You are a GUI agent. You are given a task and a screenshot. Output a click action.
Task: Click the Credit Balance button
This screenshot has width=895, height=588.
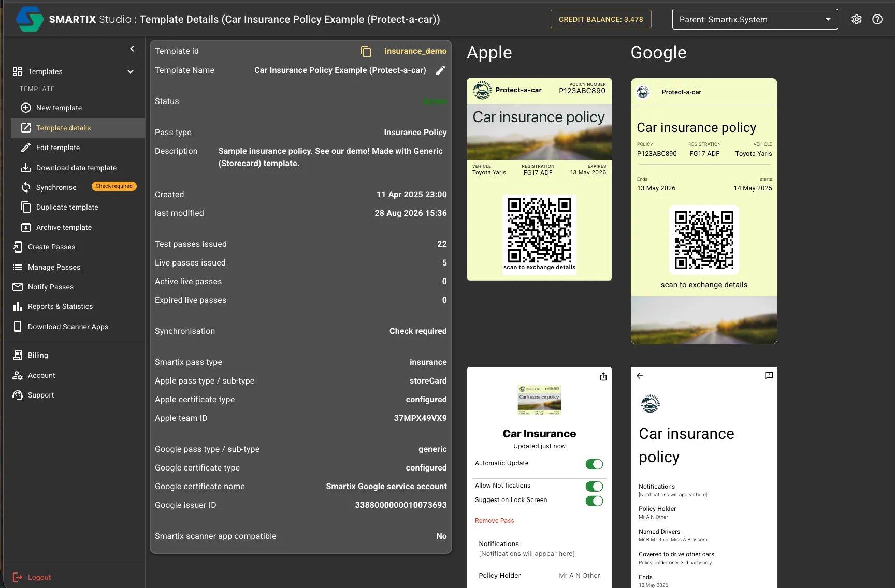pyautogui.click(x=601, y=19)
